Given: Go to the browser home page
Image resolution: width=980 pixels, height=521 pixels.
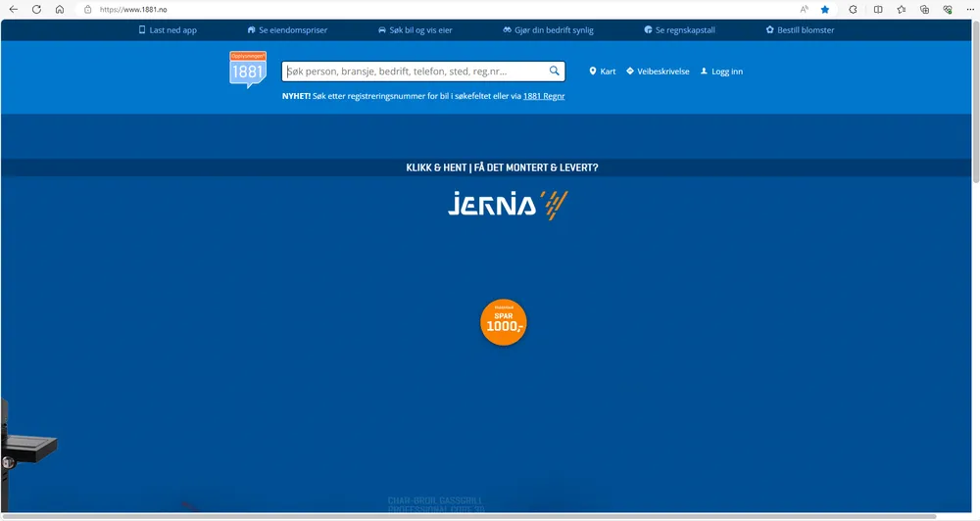Looking at the screenshot, I should coord(60,9).
